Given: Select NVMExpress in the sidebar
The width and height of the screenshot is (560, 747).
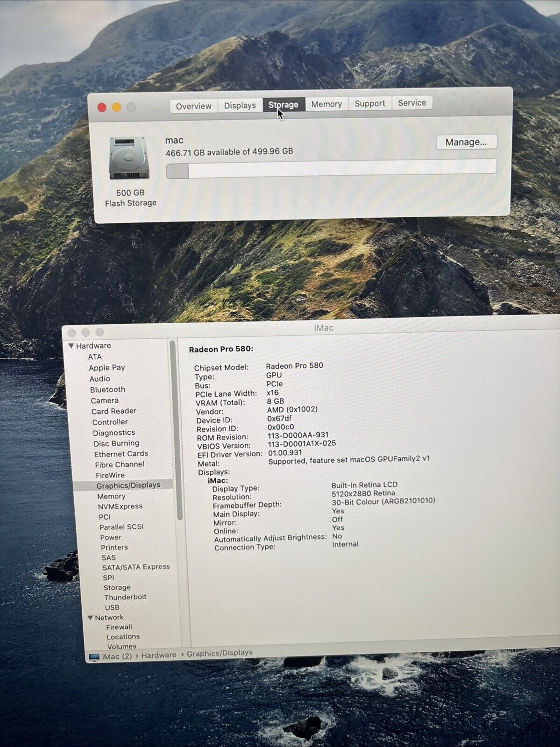Looking at the screenshot, I should pos(120,506).
